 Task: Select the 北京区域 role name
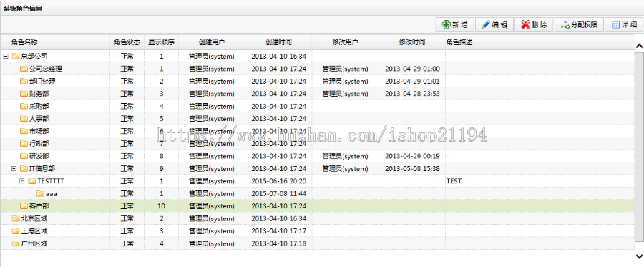click(x=34, y=218)
